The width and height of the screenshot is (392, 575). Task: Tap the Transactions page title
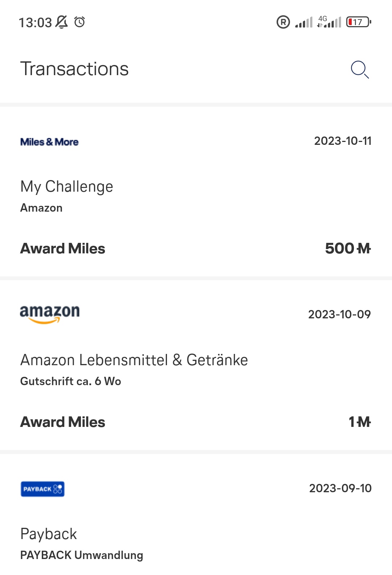pos(74,69)
